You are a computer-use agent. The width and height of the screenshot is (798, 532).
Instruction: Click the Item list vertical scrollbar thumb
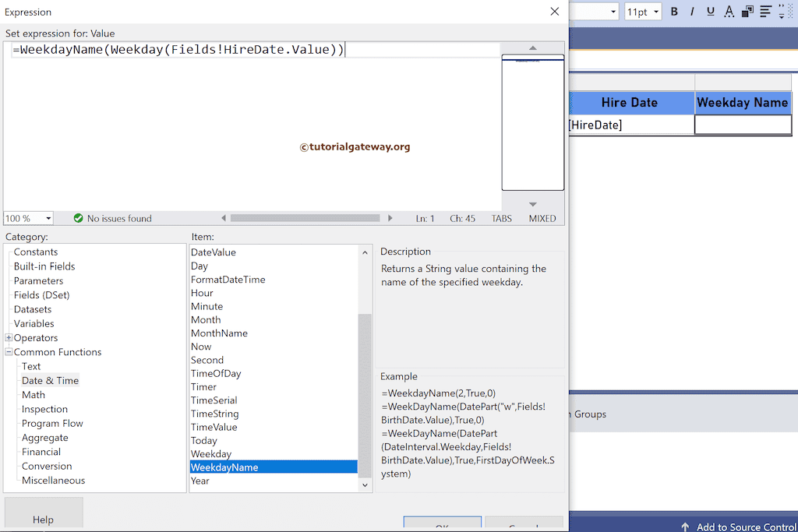pos(365,395)
